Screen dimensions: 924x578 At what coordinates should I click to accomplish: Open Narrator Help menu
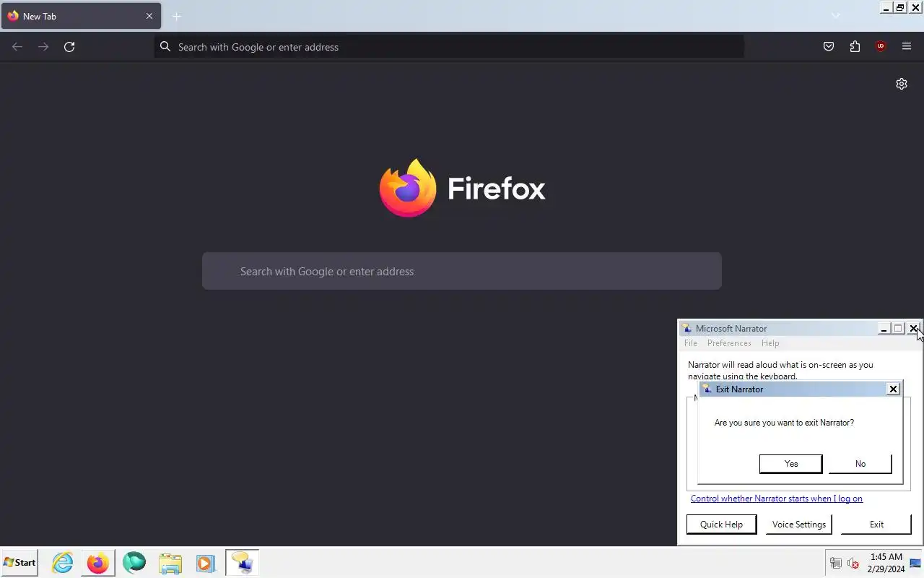(x=770, y=343)
